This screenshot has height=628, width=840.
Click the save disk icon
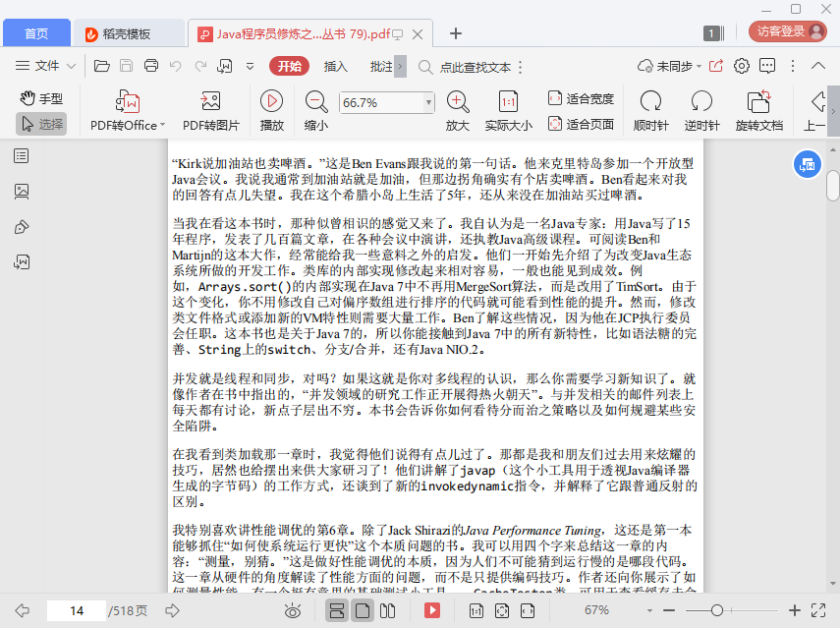click(127, 66)
